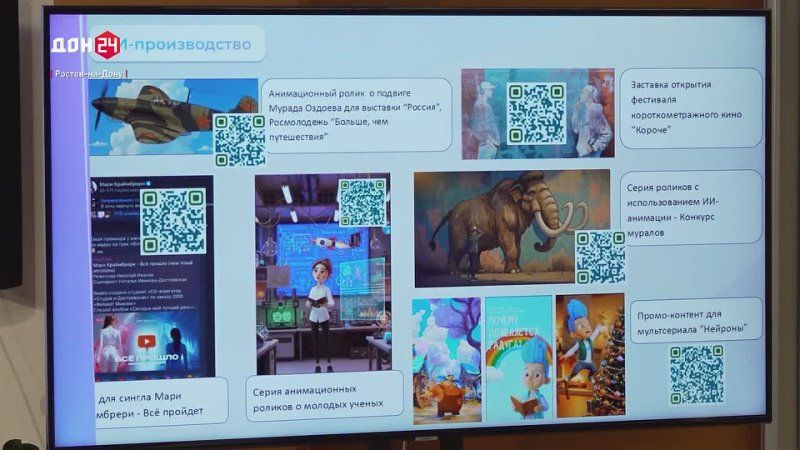Viewport: 800px width, 450px height.
Task: Click the ДОН 24 channel logo
Action: pos(86,44)
